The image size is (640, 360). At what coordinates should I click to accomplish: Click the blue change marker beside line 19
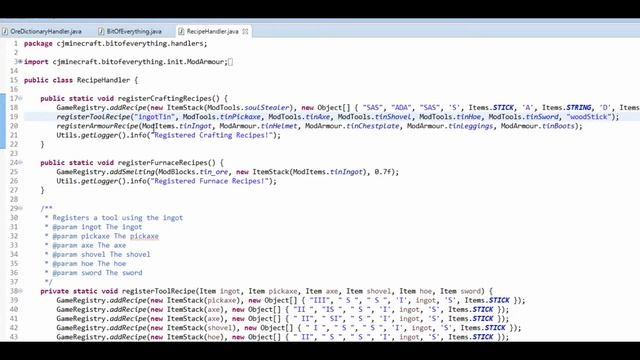pos(2,121)
